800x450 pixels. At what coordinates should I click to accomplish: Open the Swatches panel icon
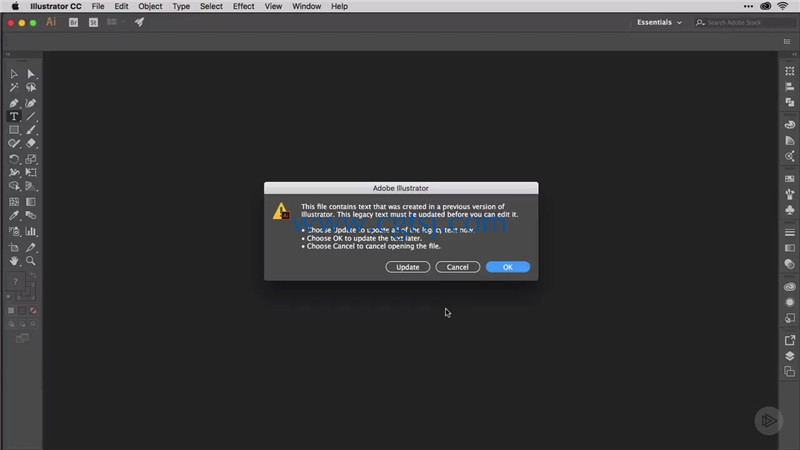(790, 179)
